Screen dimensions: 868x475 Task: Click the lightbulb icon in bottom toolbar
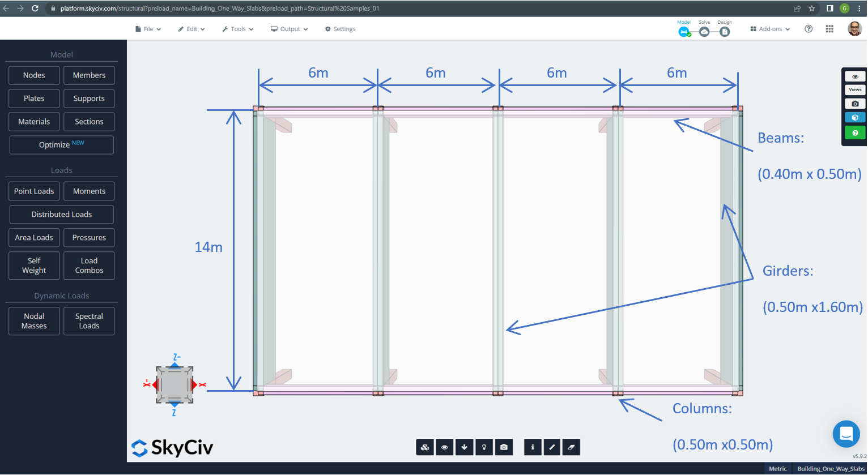[x=484, y=447]
